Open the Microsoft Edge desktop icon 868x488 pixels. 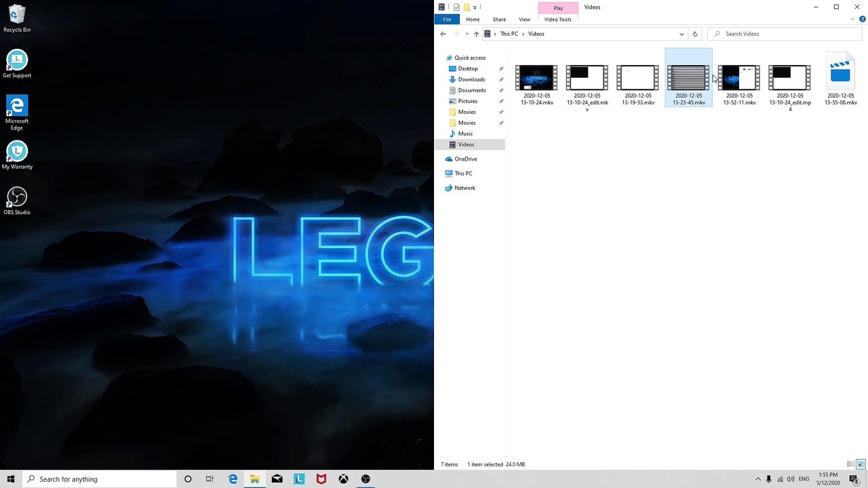click(17, 113)
